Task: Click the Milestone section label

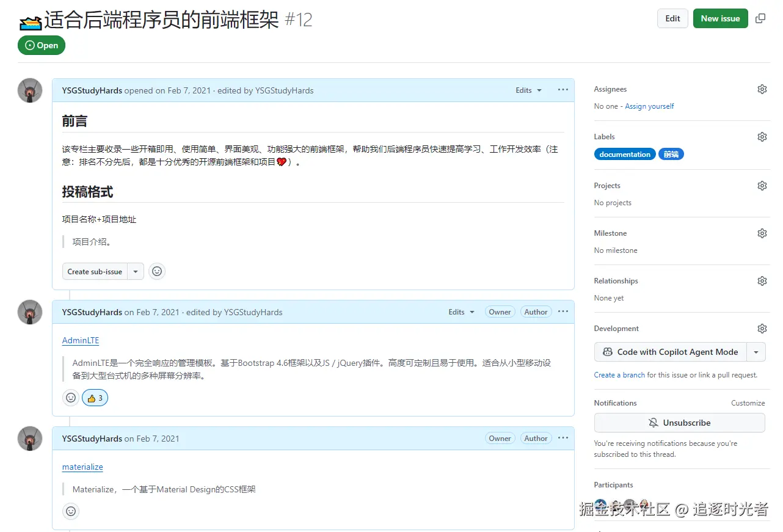Action: [x=610, y=233]
